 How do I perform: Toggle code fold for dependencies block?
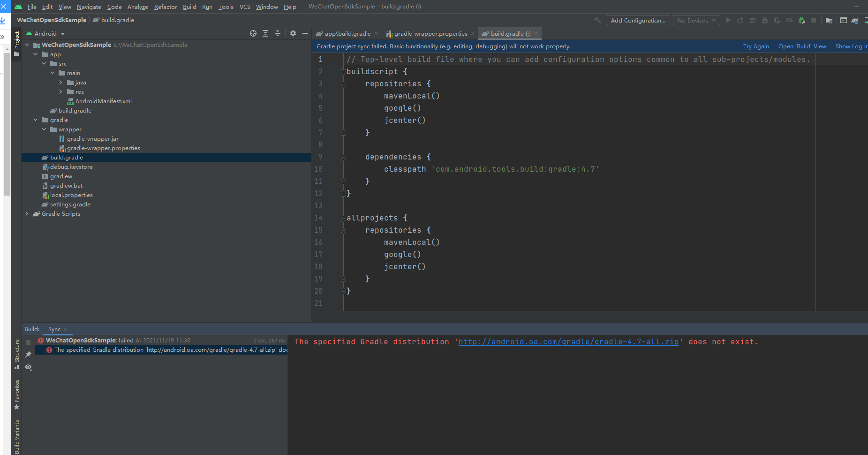point(343,157)
